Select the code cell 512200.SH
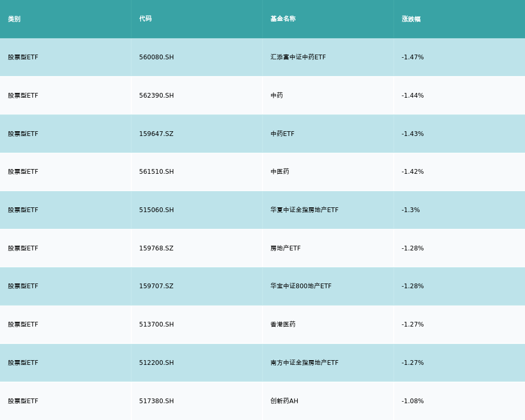525x420 pixels. pos(156,363)
